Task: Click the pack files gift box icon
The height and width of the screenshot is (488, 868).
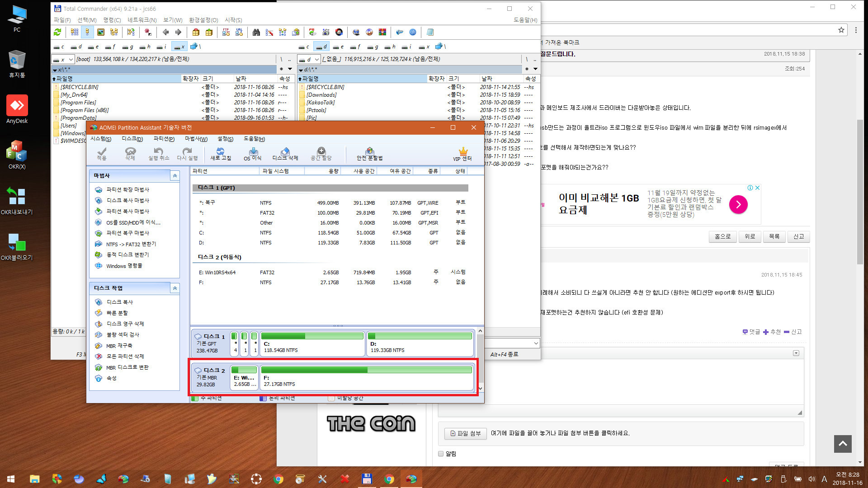Action: click(196, 32)
